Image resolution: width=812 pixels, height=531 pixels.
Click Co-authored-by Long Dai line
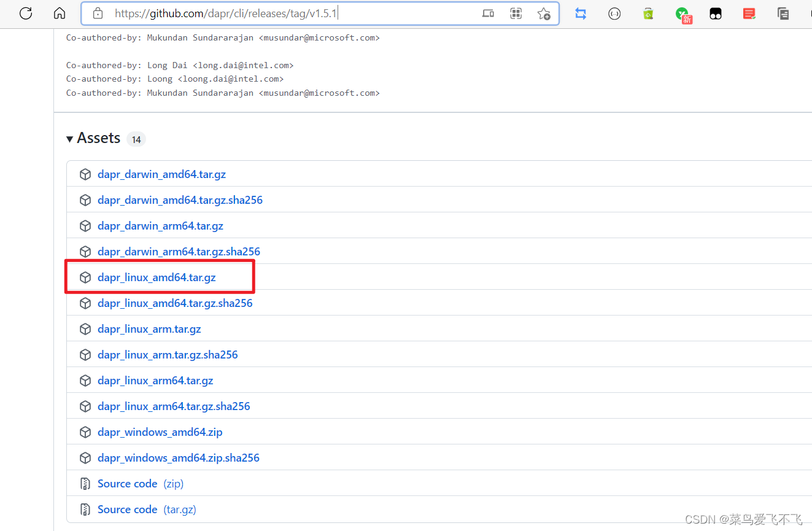(180, 65)
